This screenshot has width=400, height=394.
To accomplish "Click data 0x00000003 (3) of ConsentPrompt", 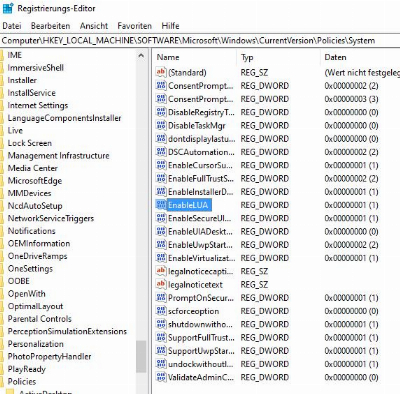I will pyautogui.click(x=351, y=99).
